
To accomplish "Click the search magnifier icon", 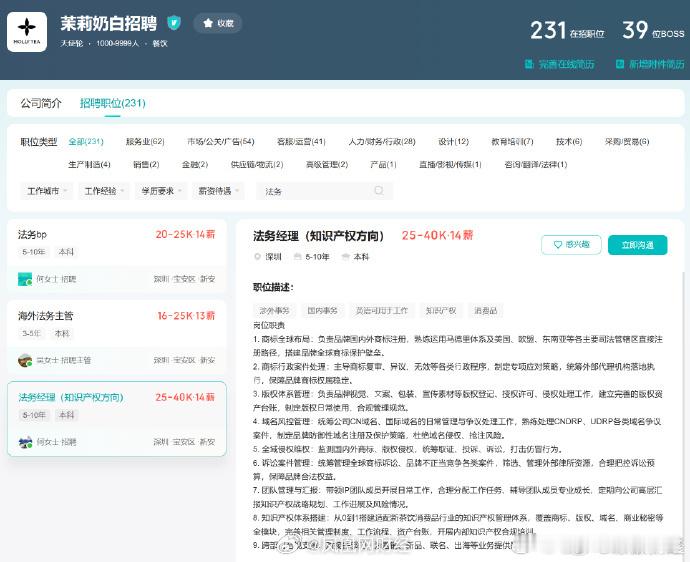I will pos(378,191).
